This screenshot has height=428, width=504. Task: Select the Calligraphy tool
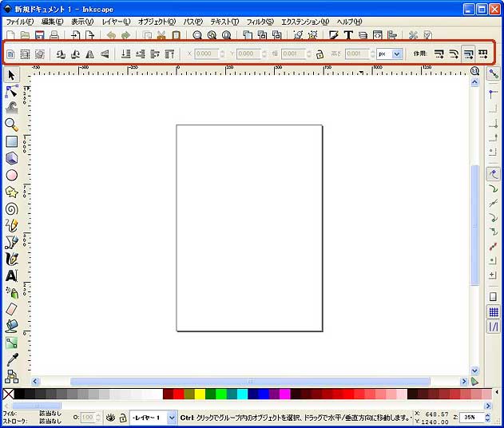coord(11,259)
